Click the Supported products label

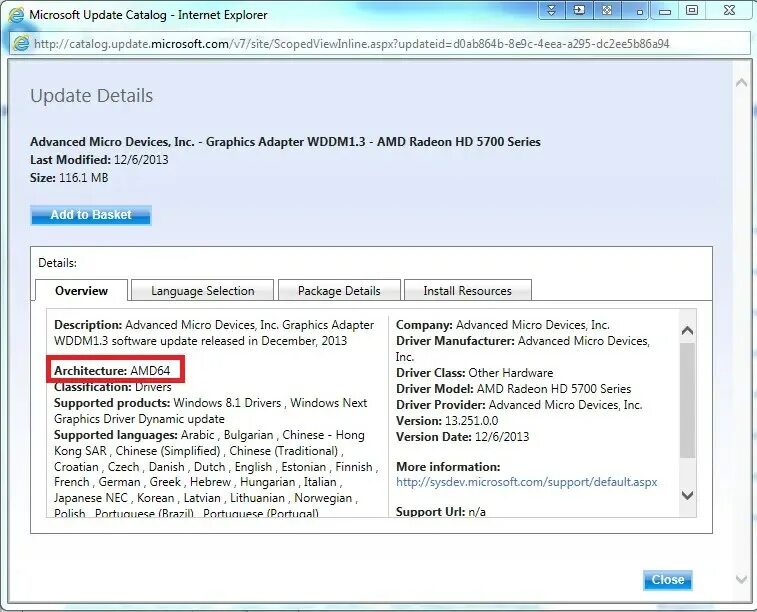(x=112, y=403)
